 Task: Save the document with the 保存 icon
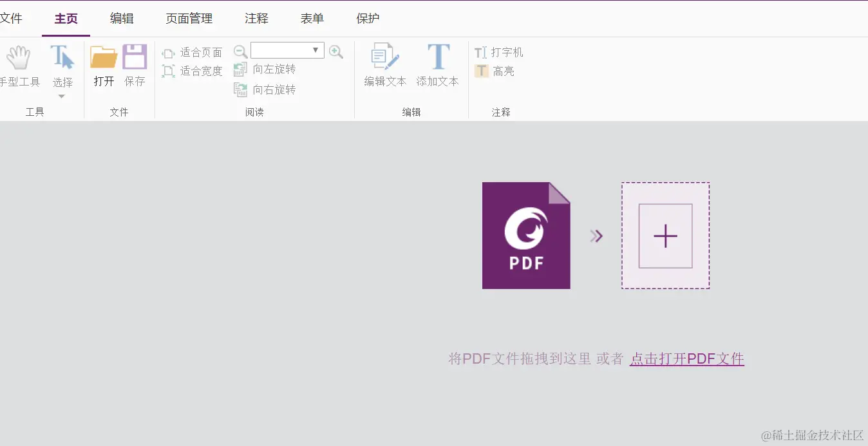pos(135,66)
